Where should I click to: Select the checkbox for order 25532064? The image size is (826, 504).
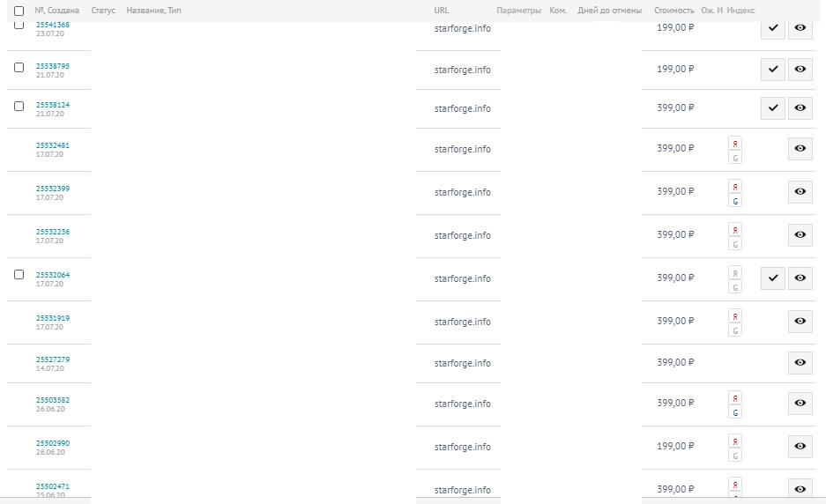[x=19, y=275]
